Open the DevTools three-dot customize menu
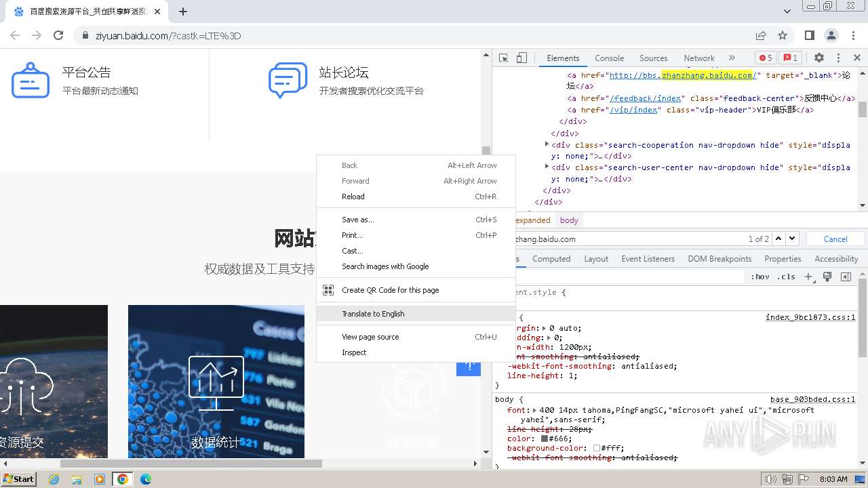 pyautogui.click(x=838, y=58)
